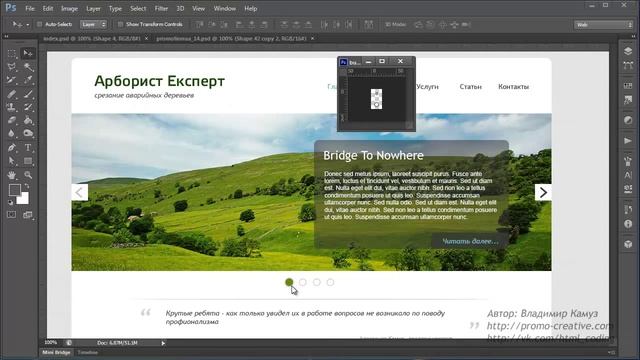
Task: Toggle Quick Mask mode
Action: [x=11, y=215]
